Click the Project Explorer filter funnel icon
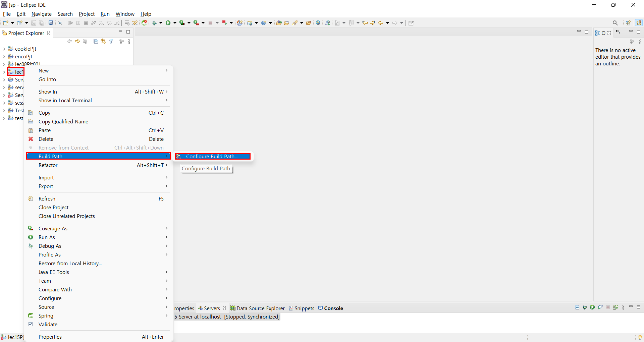This screenshot has height=342, width=644. (111, 41)
